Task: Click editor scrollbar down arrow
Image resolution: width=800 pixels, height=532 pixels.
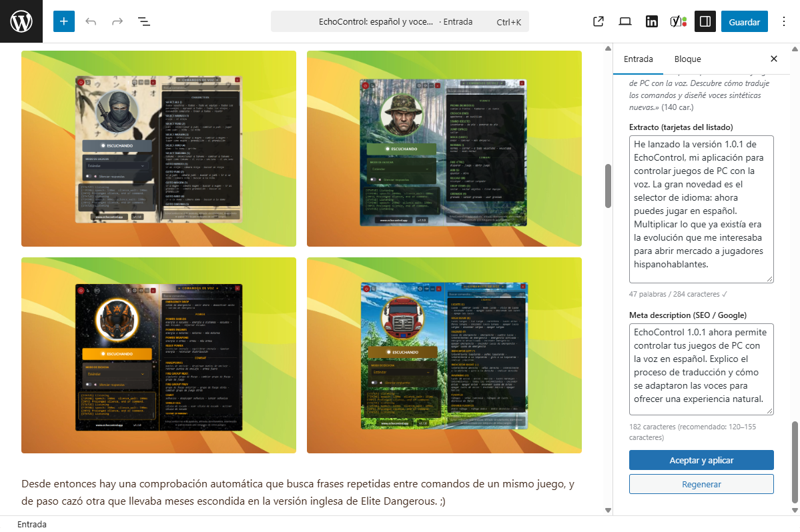Action: [608, 510]
